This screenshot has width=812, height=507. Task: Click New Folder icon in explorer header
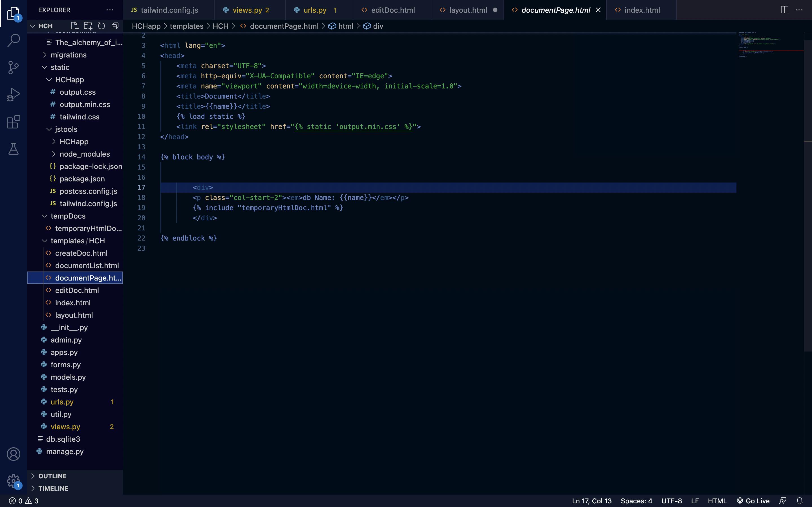point(88,26)
